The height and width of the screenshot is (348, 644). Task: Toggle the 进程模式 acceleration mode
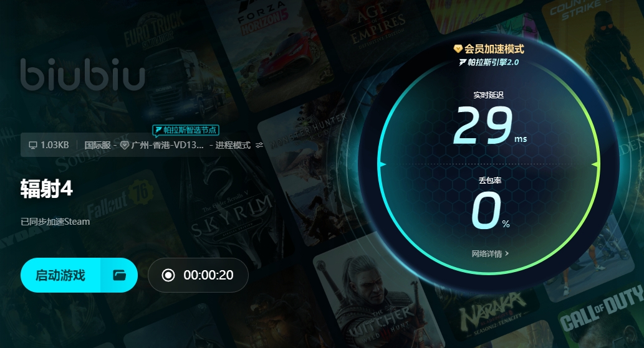point(233,145)
